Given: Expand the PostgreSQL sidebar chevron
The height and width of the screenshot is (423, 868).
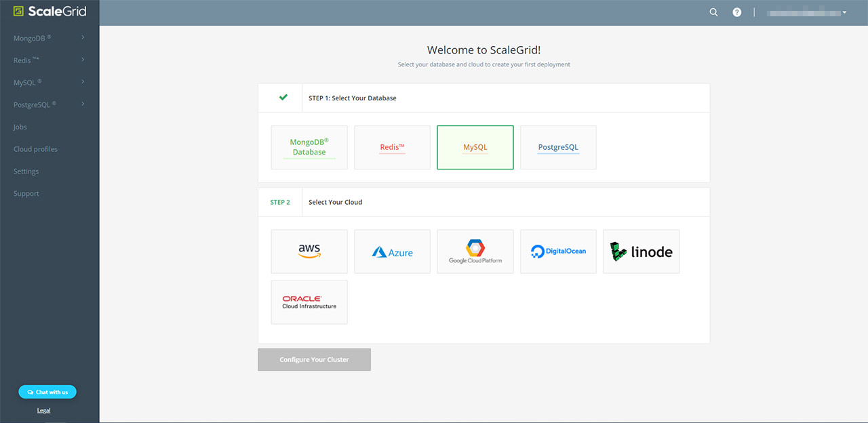Looking at the screenshot, I should pyautogui.click(x=83, y=104).
